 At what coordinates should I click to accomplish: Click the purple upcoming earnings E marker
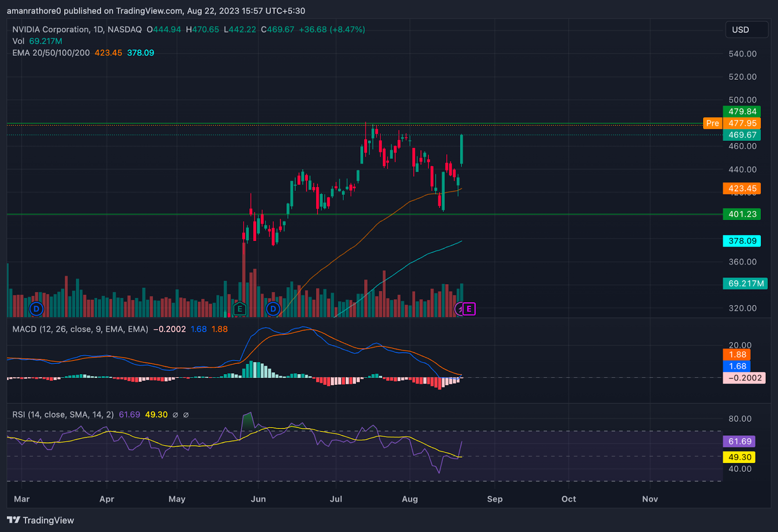469,309
